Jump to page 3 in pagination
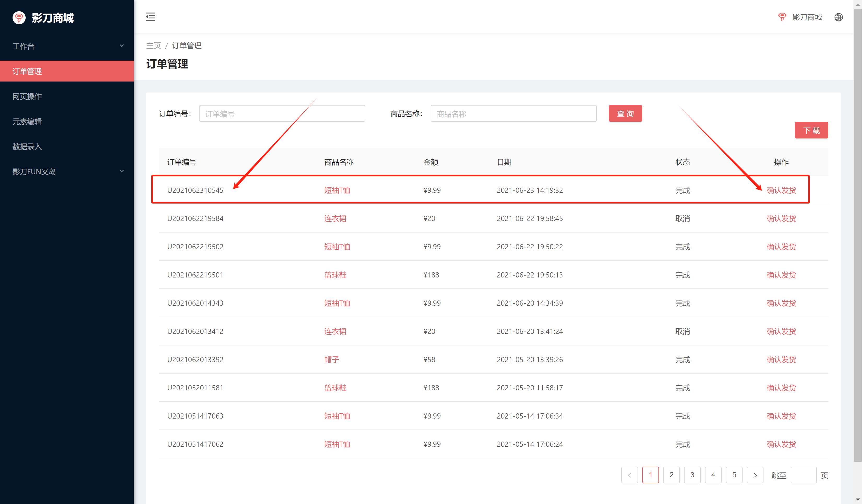 [x=692, y=475]
